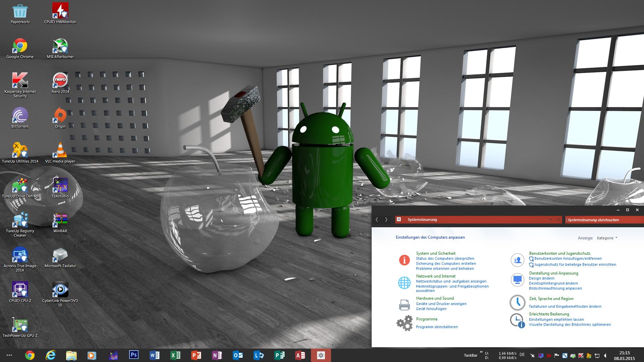The width and height of the screenshot is (644, 362).
Task: Click the three-dots start button on taskbar
Action: tap(9, 355)
